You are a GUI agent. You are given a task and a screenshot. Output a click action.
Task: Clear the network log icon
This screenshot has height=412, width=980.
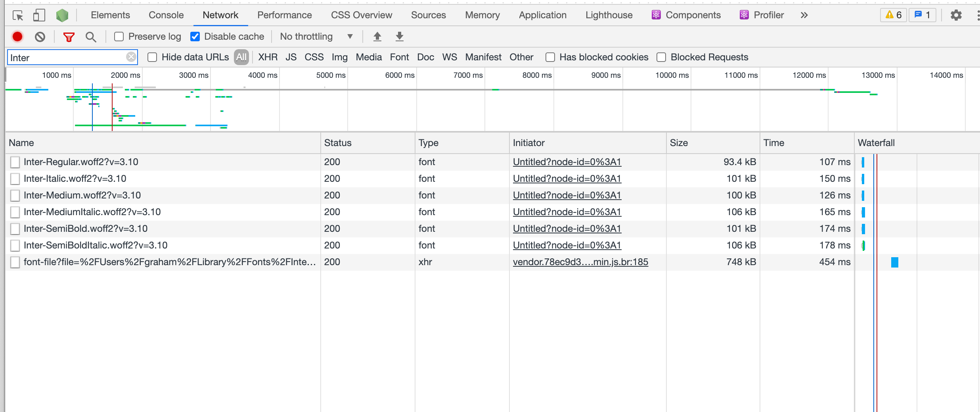point(40,37)
